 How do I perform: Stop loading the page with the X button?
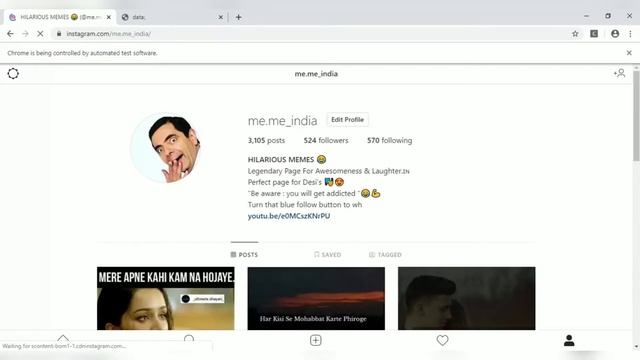(40, 34)
